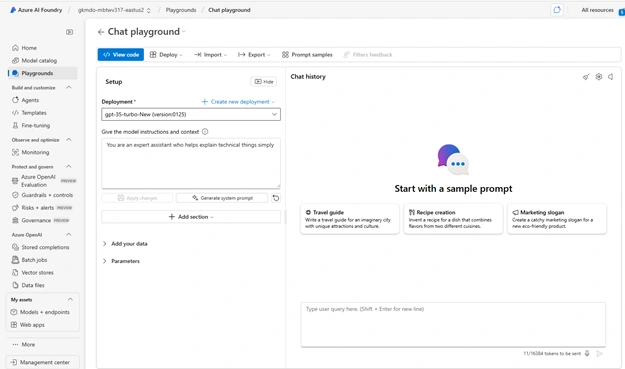
Task: Open Templates in sidebar
Action: [34, 113]
